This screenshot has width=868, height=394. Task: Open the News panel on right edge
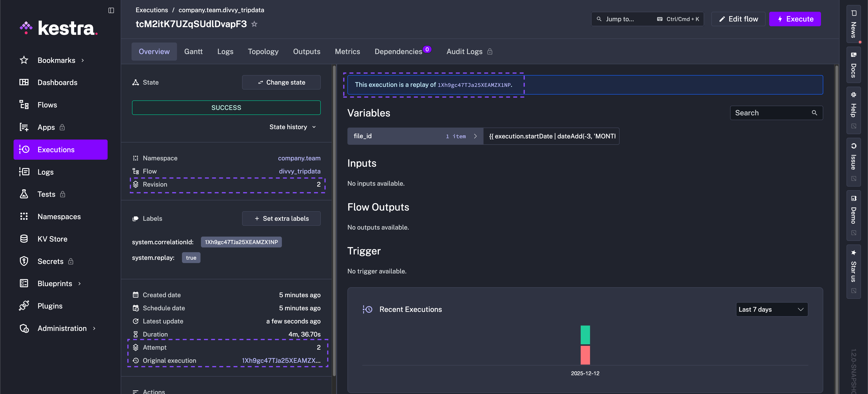tap(853, 24)
